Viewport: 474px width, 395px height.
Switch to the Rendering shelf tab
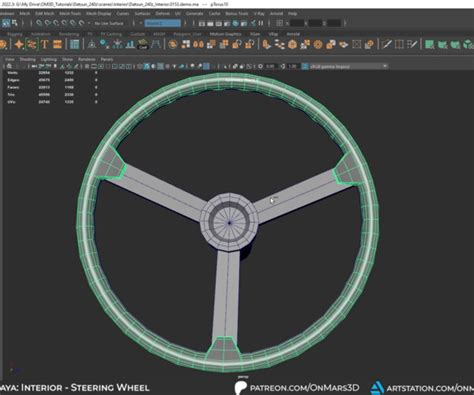69,34
